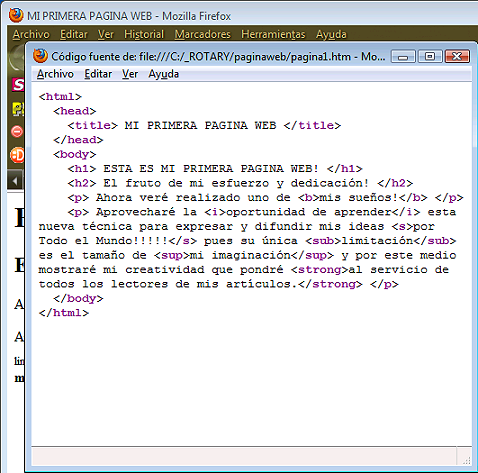
Task: Open the main window Archivo menu
Action: (x=31, y=34)
